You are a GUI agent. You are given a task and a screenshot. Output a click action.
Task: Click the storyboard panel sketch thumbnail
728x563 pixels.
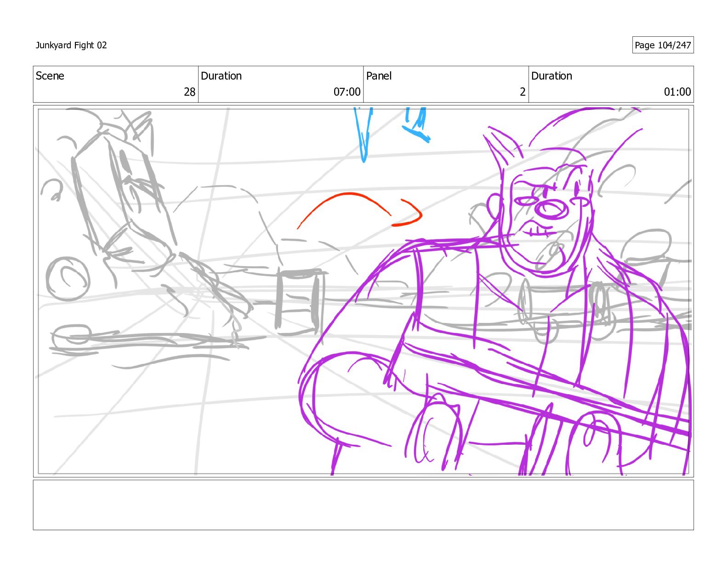click(x=363, y=291)
